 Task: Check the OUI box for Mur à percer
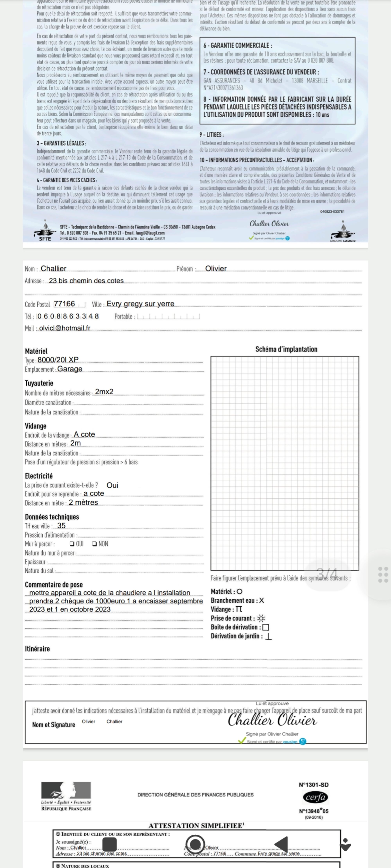pos(72,544)
